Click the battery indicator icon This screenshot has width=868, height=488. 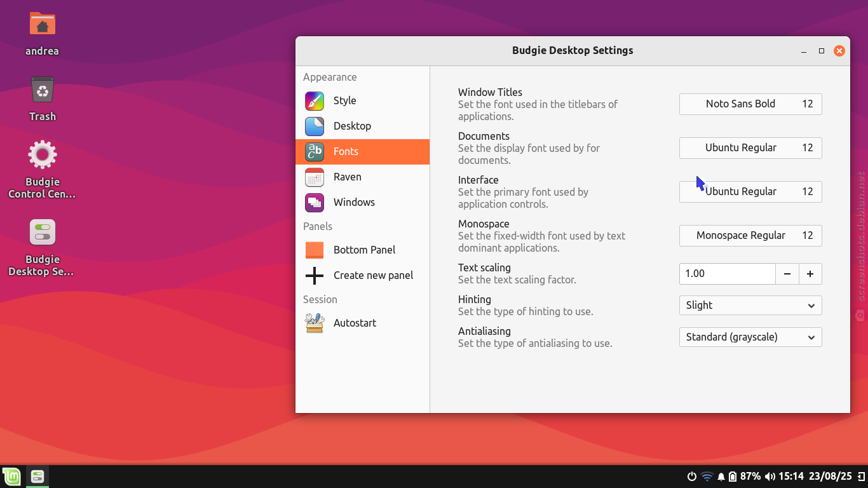[733, 477]
